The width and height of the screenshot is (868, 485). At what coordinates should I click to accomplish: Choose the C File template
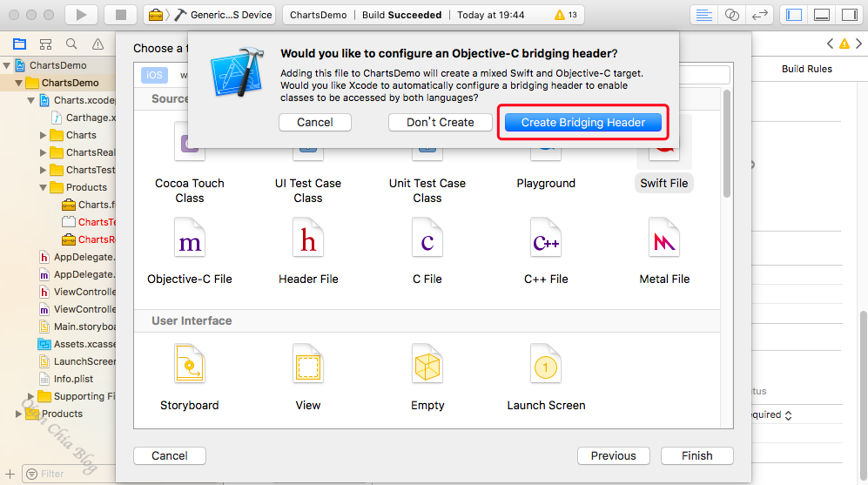coord(427,252)
